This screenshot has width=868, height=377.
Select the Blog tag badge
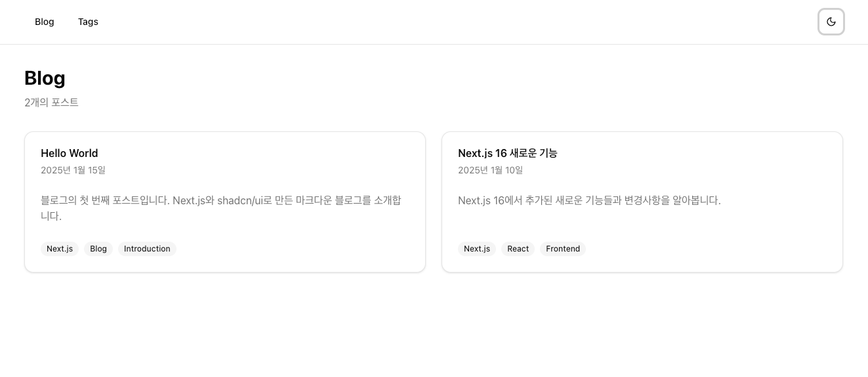(98, 249)
